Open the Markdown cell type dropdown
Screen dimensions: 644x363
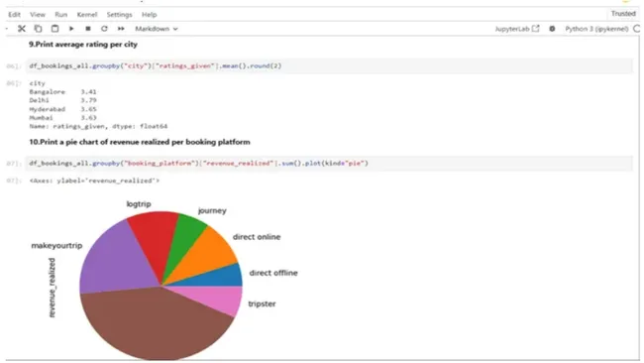(157, 29)
